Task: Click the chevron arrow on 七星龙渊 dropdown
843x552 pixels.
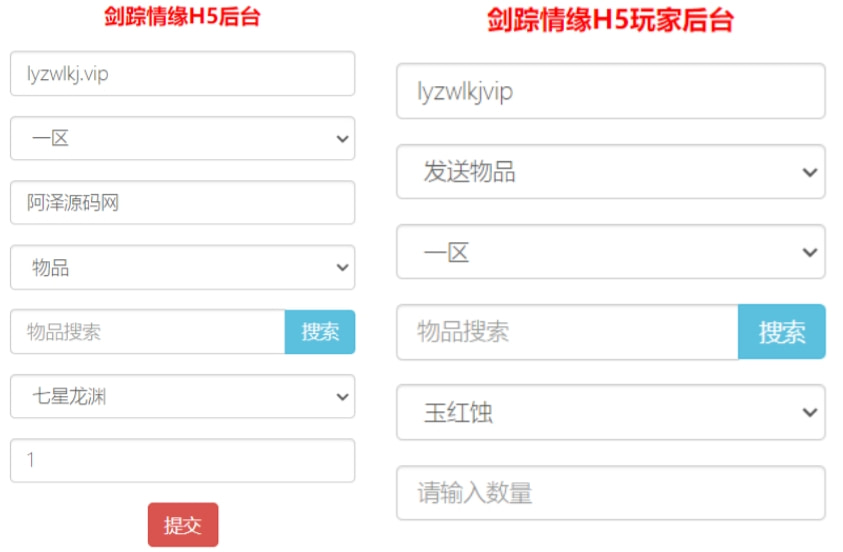Action: 343,398
